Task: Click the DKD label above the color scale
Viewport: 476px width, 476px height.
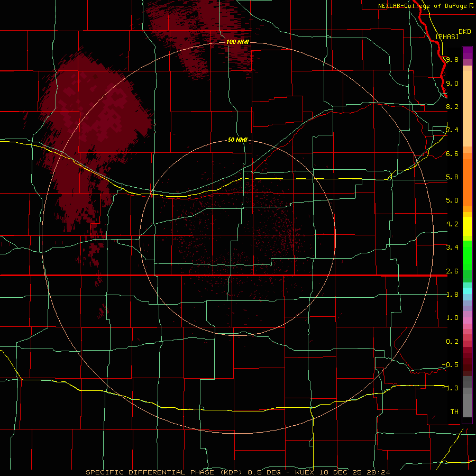Action: pos(465,32)
